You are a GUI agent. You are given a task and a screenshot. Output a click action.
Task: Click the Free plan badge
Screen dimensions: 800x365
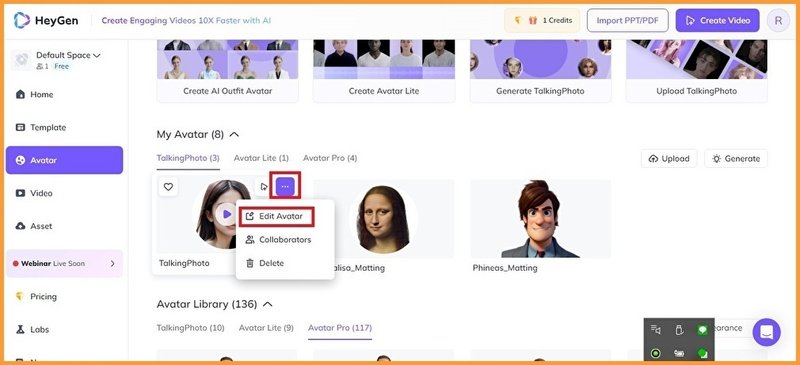pos(62,66)
